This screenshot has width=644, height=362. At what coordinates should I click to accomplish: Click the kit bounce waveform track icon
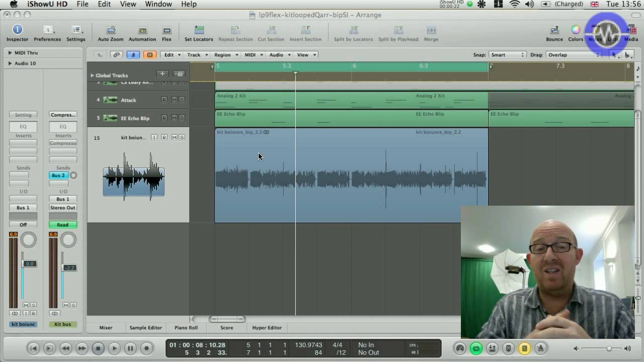[x=134, y=176]
